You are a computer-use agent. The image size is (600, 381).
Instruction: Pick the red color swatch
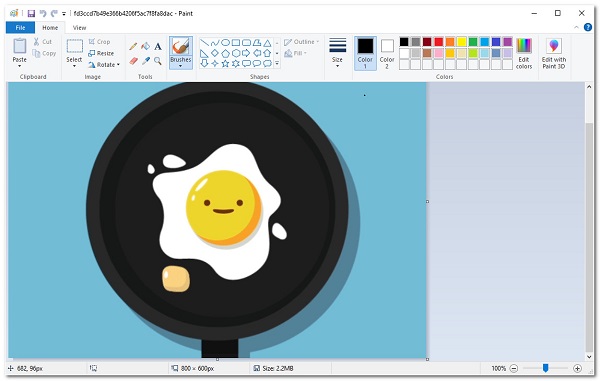[439, 42]
